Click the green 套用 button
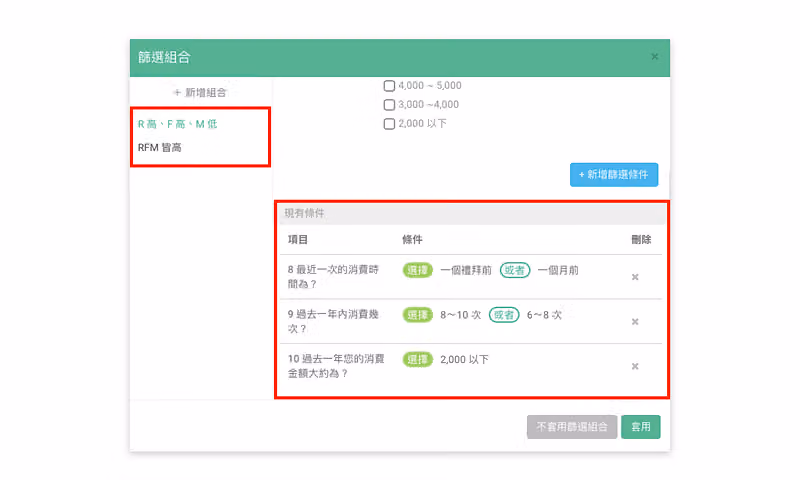The width and height of the screenshot is (800, 480). click(x=641, y=426)
